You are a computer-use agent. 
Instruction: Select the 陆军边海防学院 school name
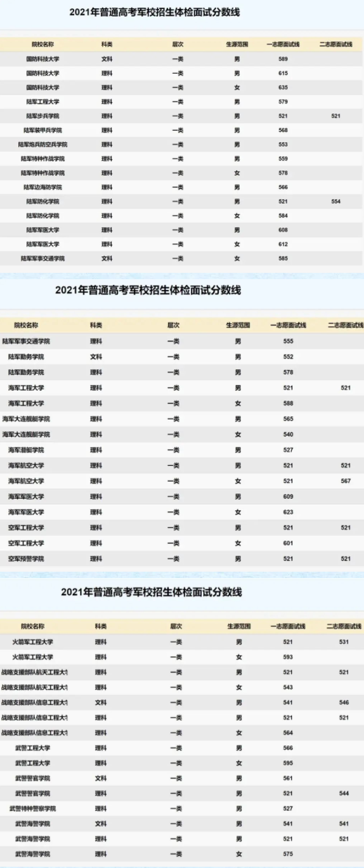click(x=42, y=187)
